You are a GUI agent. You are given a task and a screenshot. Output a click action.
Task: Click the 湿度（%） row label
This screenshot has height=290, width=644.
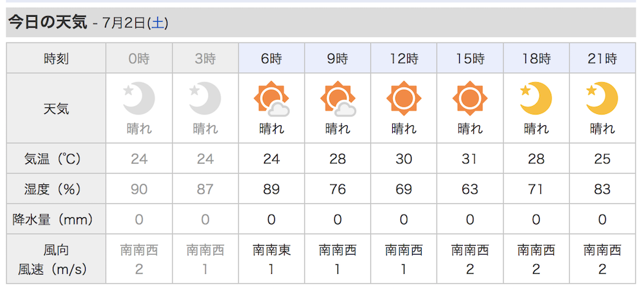53,189
